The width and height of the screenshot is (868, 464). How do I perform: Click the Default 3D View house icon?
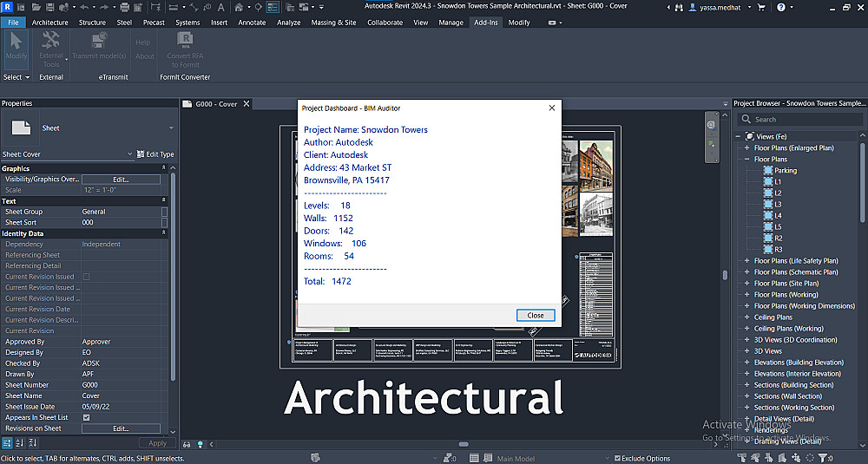239,7
